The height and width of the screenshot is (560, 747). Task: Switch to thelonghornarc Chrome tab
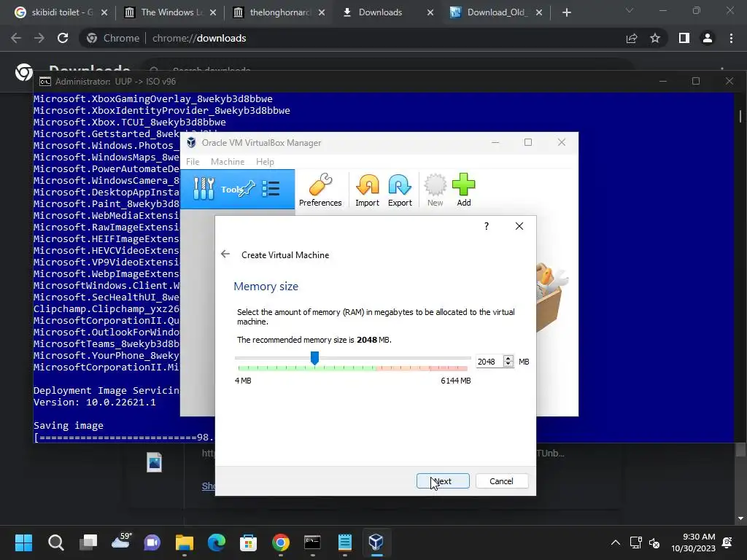pyautogui.click(x=276, y=12)
